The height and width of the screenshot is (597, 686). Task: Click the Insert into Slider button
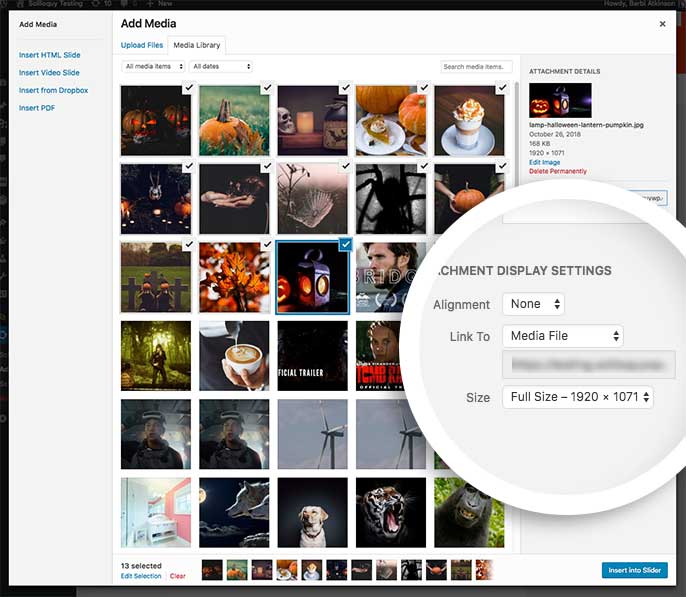coord(634,570)
